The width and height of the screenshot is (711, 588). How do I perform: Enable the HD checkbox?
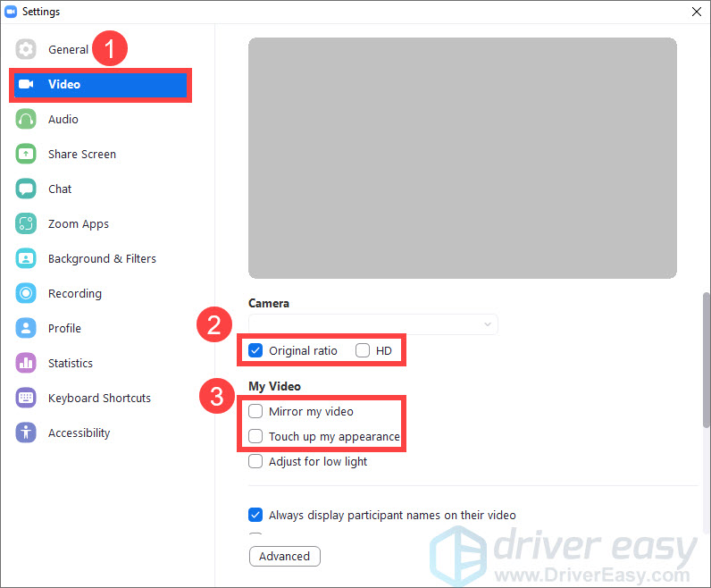tap(363, 351)
